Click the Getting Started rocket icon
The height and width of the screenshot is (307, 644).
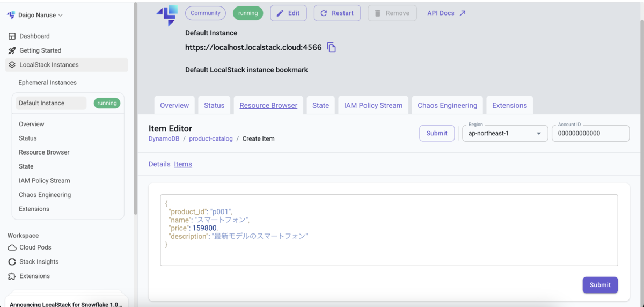coord(12,50)
